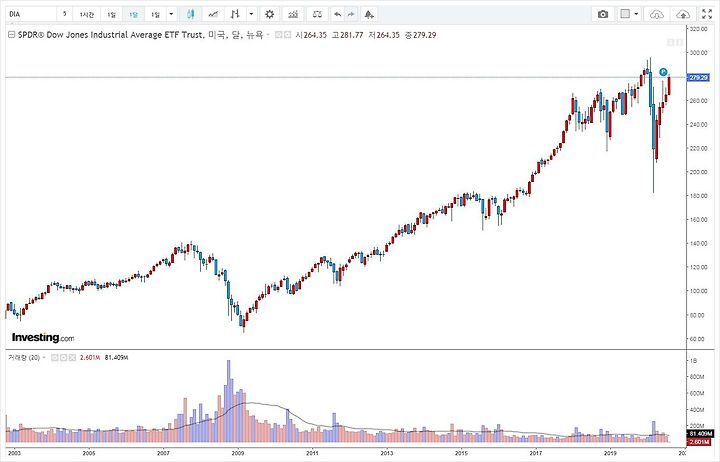Select the bar chart style icon
Viewport: 720px width, 462px height.
pos(235,14)
